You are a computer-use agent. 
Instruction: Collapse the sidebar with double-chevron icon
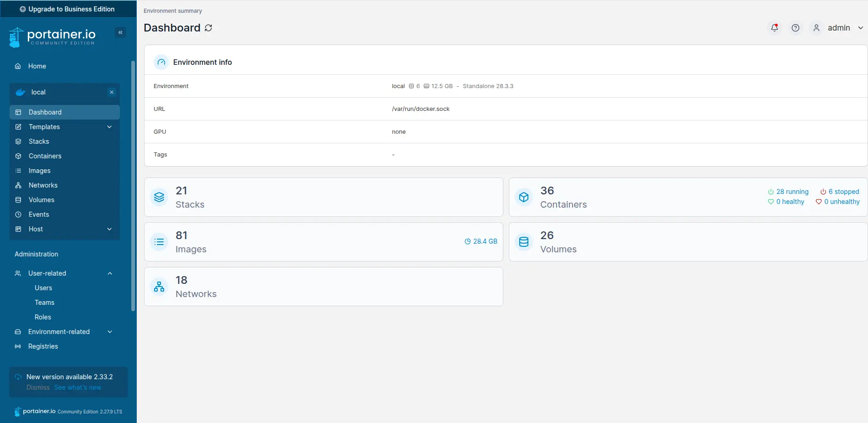click(120, 32)
